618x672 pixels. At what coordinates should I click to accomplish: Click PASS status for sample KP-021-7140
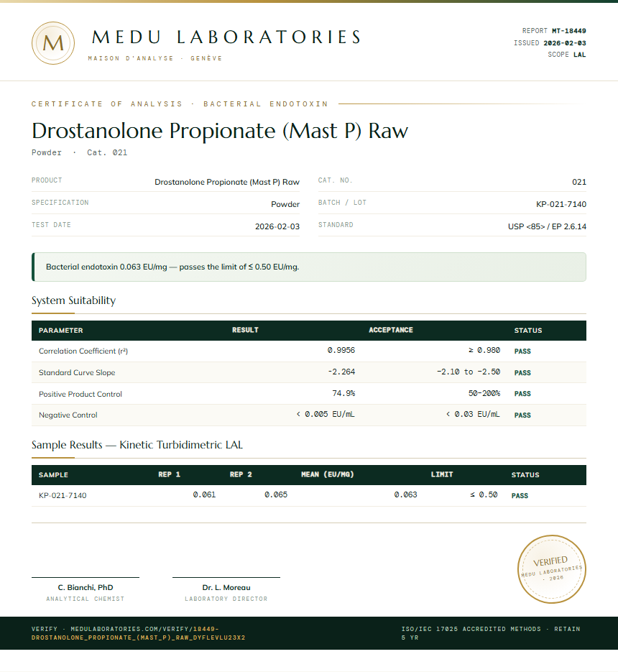pyautogui.click(x=520, y=496)
